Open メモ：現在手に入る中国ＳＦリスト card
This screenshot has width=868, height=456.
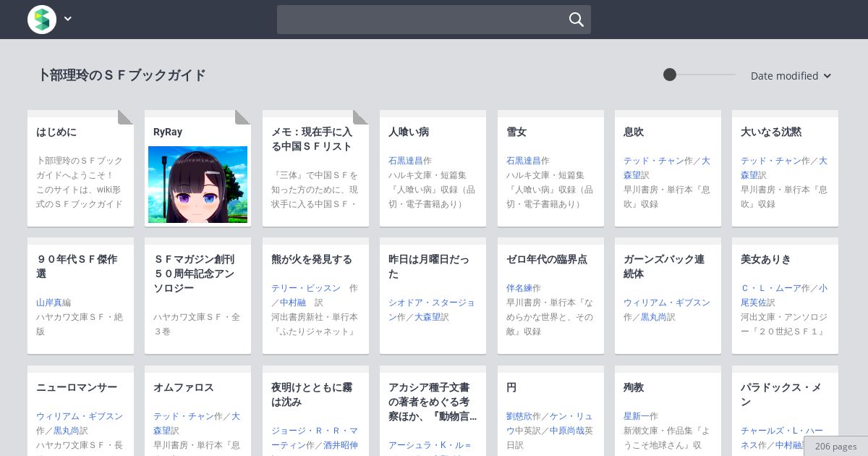pos(315,168)
